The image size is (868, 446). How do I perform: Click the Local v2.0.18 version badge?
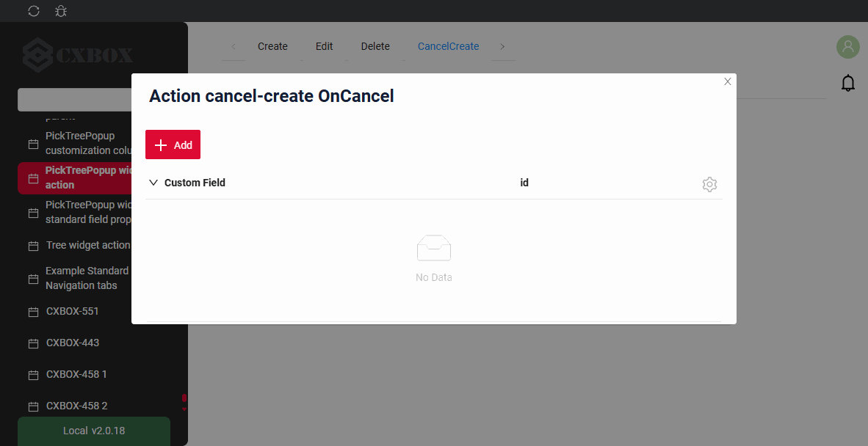[93, 431]
